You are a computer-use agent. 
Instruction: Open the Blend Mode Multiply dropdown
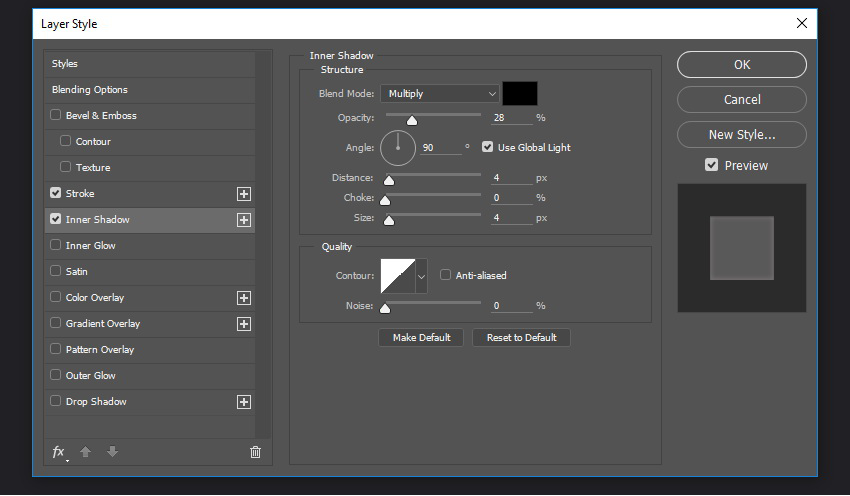[440, 94]
